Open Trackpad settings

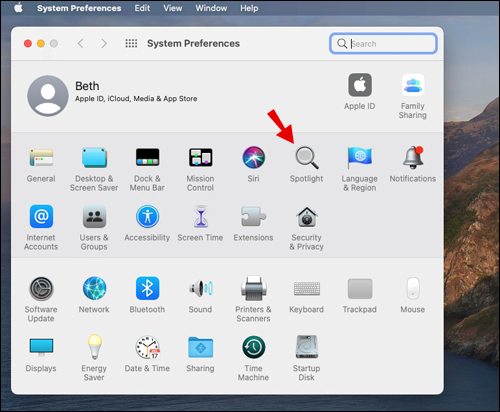tap(360, 289)
